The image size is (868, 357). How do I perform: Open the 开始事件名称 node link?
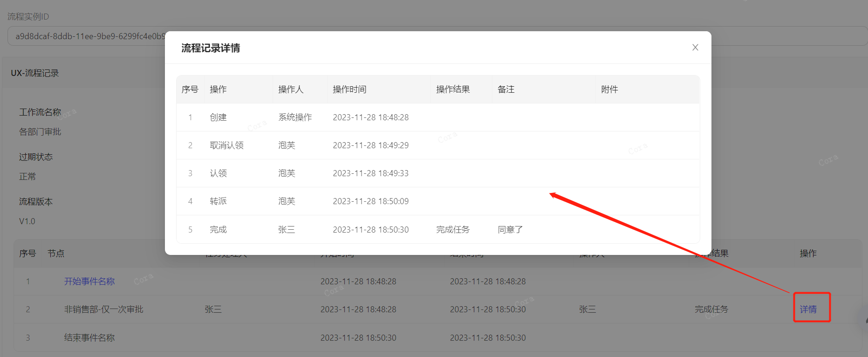click(89, 281)
